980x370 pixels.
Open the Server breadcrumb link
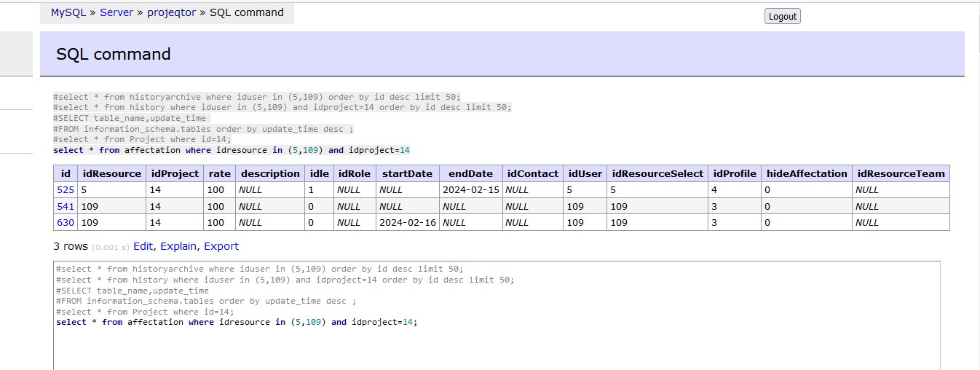[116, 12]
